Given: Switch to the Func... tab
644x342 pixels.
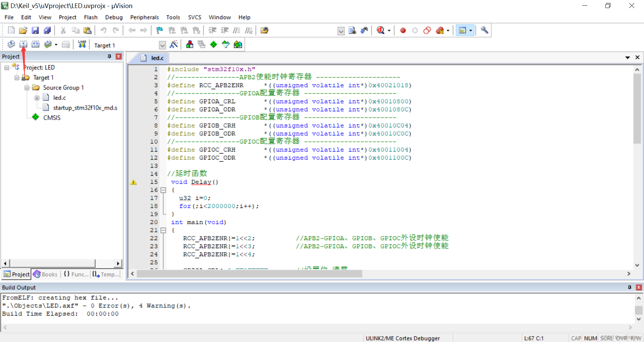Looking at the screenshot, I should 76,274.
